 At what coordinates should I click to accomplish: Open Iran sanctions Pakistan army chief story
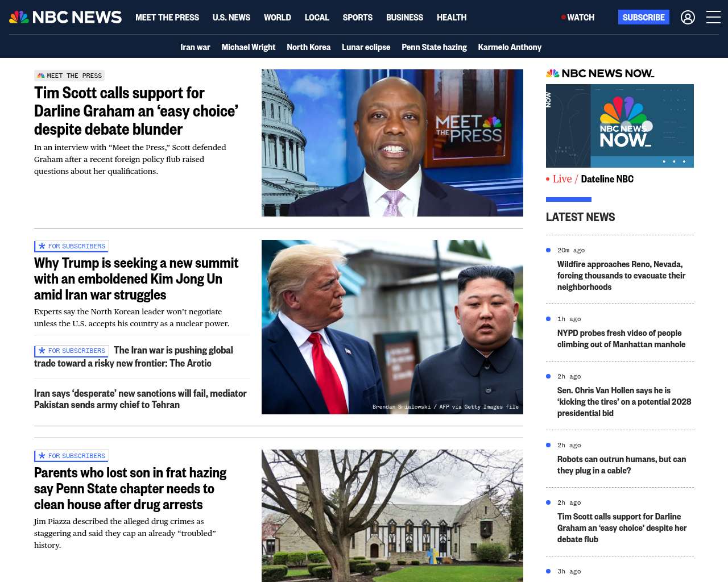point(140,399)
